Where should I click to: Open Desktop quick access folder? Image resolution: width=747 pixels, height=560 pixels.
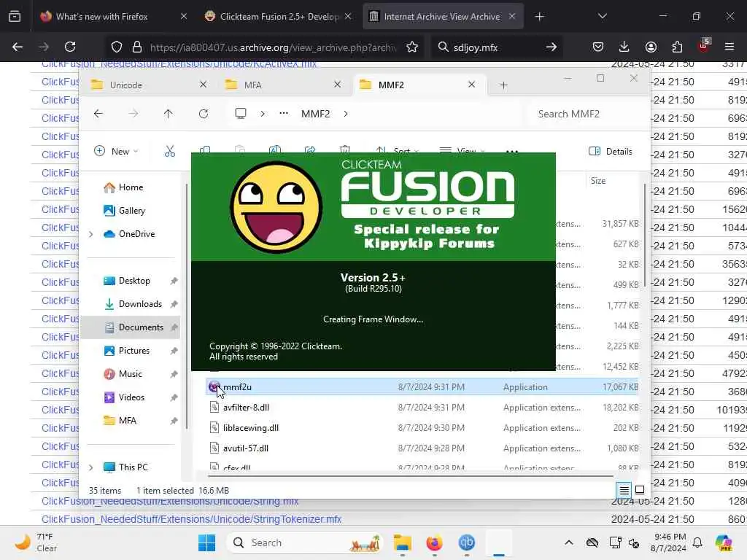pyautogui.click(x=134, y=281)
